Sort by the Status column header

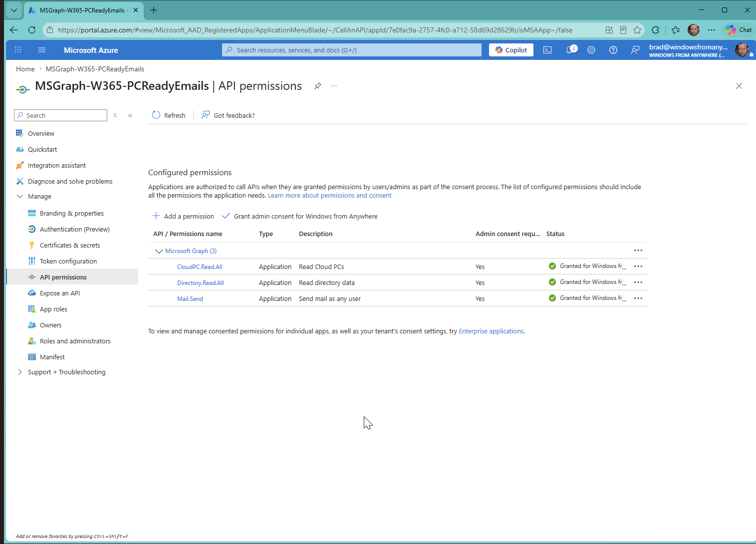(x=555, y=234)
